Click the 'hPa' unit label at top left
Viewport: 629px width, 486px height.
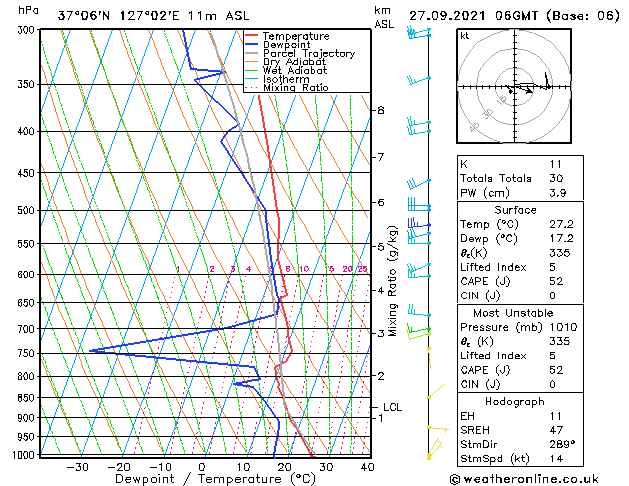click(28, 10)
